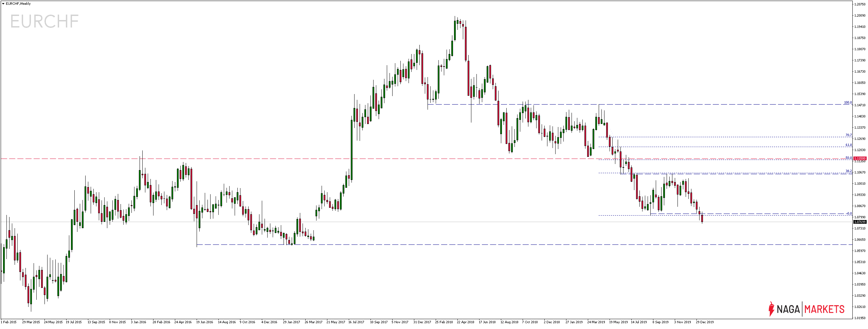Click the 1.20090 price on the scale
Viewport: 868px width, 329px height.
coord(860,16)
